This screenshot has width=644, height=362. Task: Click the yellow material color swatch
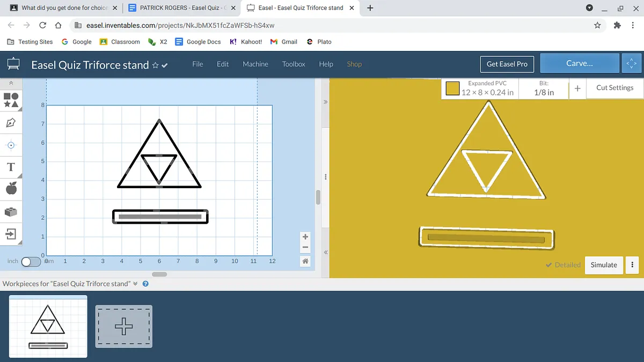tap(452, 89)
